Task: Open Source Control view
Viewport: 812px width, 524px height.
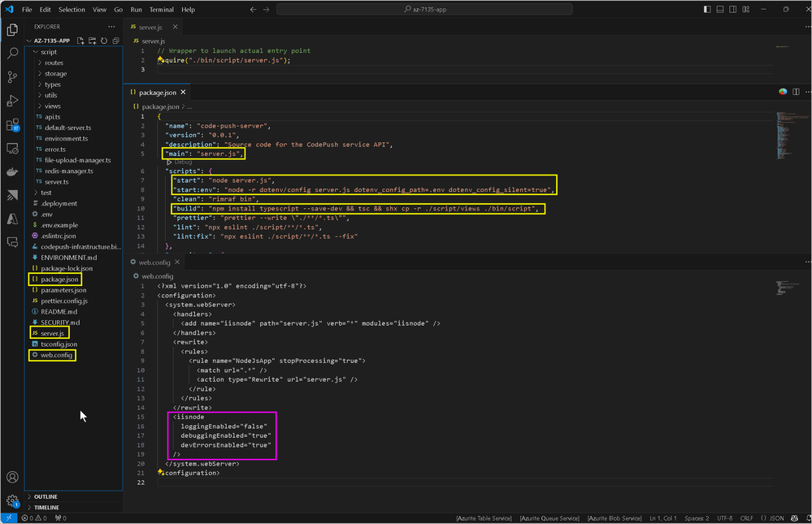Action: [x=12, y=77]
